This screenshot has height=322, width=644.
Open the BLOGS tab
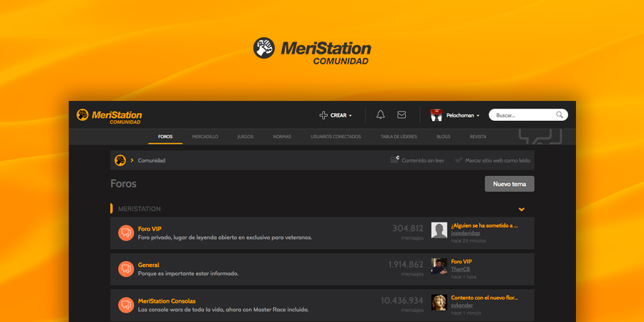(443, 137)
